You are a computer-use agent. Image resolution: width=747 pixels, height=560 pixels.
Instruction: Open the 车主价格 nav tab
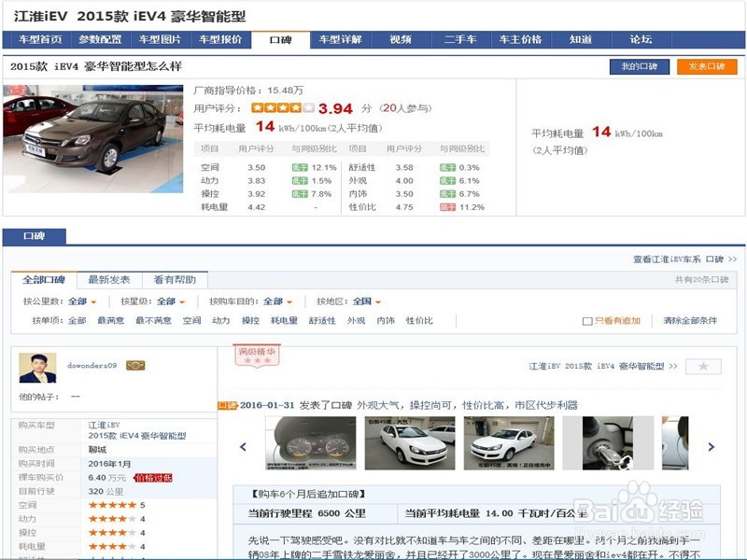[x=521, y=39]
